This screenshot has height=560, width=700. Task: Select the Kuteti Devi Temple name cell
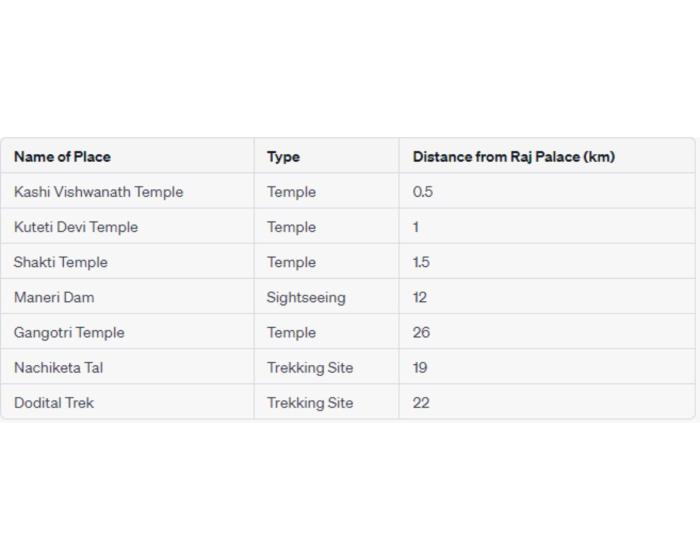coord(76,227)
